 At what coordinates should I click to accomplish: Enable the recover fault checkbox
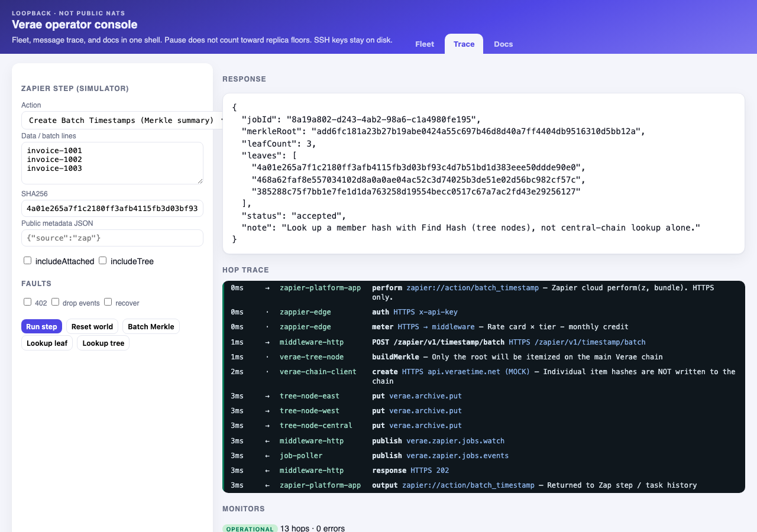pyautogui.click(x=108, y=302)
